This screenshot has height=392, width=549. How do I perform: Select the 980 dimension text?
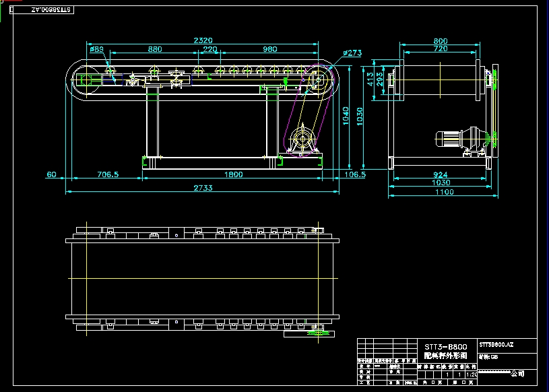coord(269,49)
